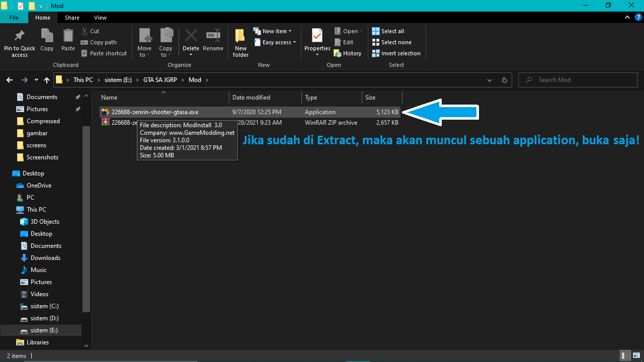The image size is (644, 362).
Task: Click the Open ribbon command
Action: [348, 31]
